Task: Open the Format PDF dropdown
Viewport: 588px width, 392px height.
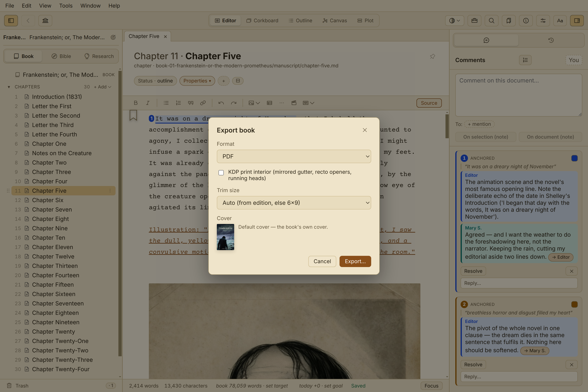Action: pyautogui.click(x=294, y=156)
